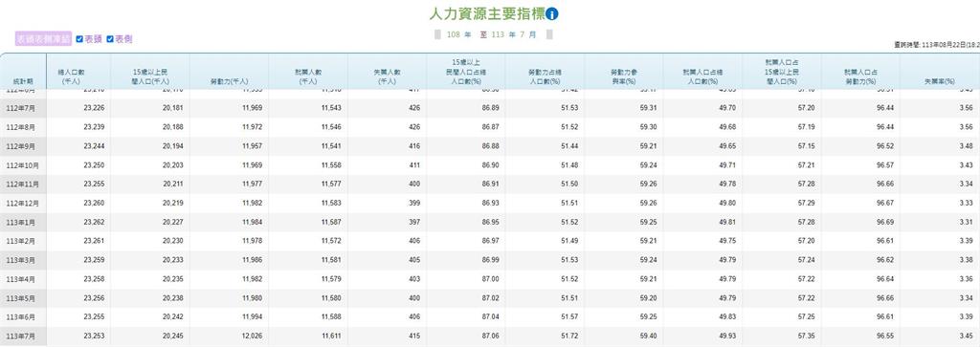Click the 87.02 cell in 113年5月 row

(491, 298)
